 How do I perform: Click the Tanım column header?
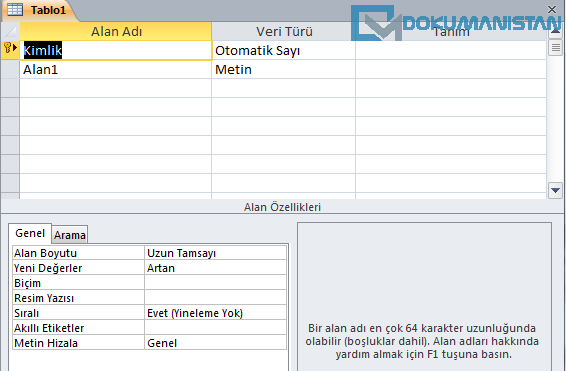[x=451, y=31]
